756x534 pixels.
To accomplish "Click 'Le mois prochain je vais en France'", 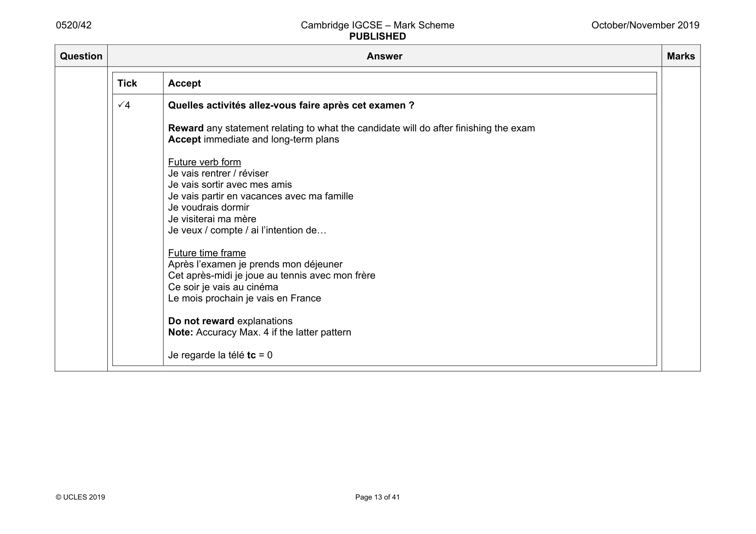I will (244, 298).
